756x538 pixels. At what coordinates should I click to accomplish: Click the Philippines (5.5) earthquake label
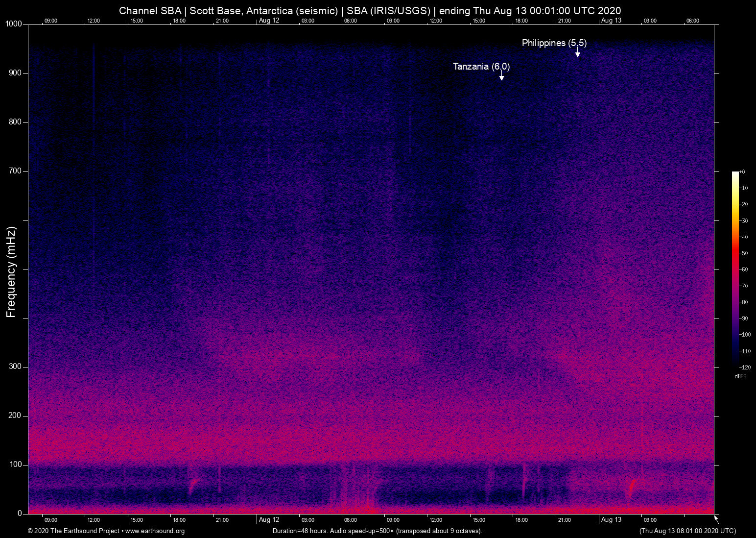click(554, 43)
